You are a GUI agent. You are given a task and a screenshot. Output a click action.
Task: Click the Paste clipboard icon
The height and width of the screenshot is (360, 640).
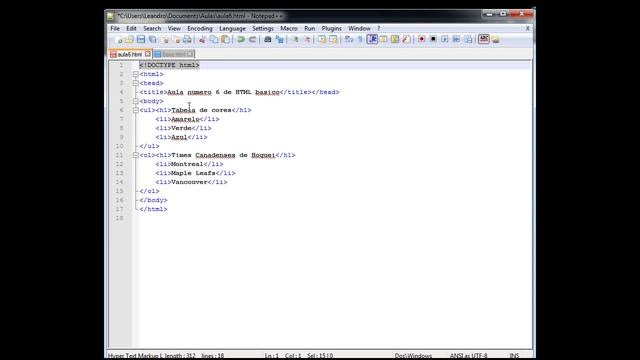tap(225, 40)
